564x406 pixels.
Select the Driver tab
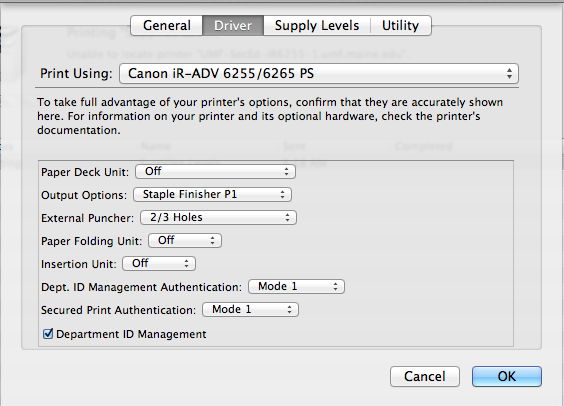tap(233, 26)
